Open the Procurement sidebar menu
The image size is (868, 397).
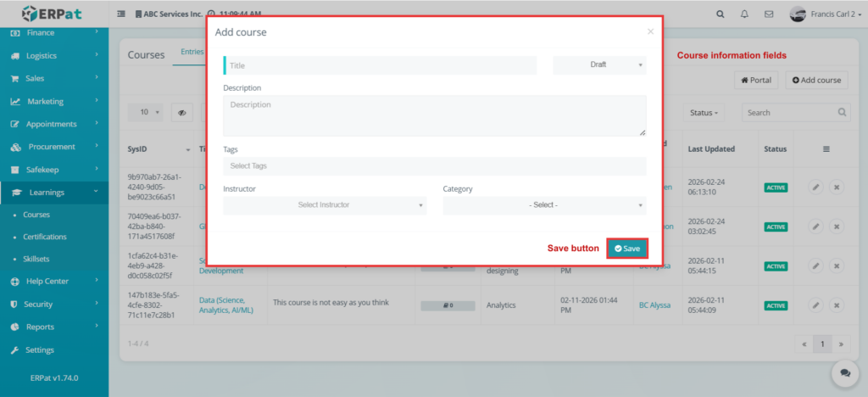tap(54, 147)
